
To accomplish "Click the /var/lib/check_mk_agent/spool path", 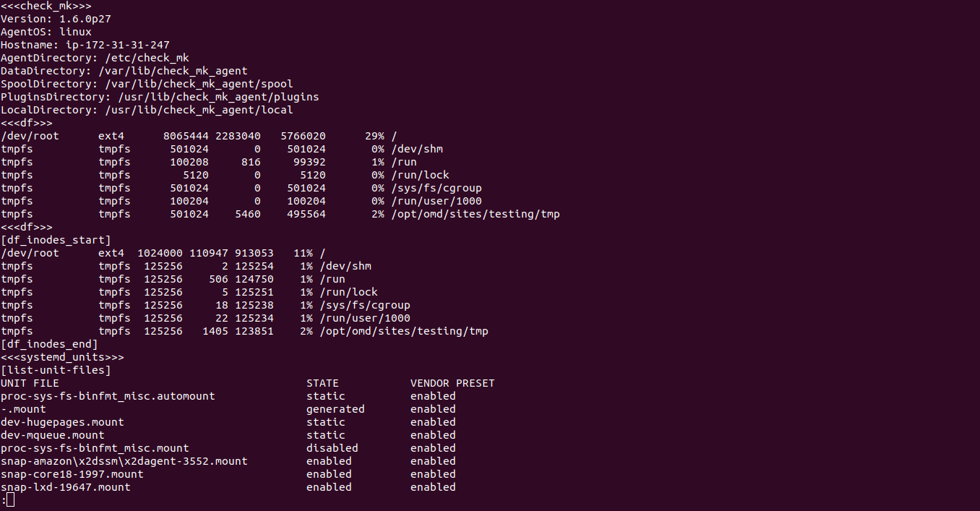I will click(199, 84).
